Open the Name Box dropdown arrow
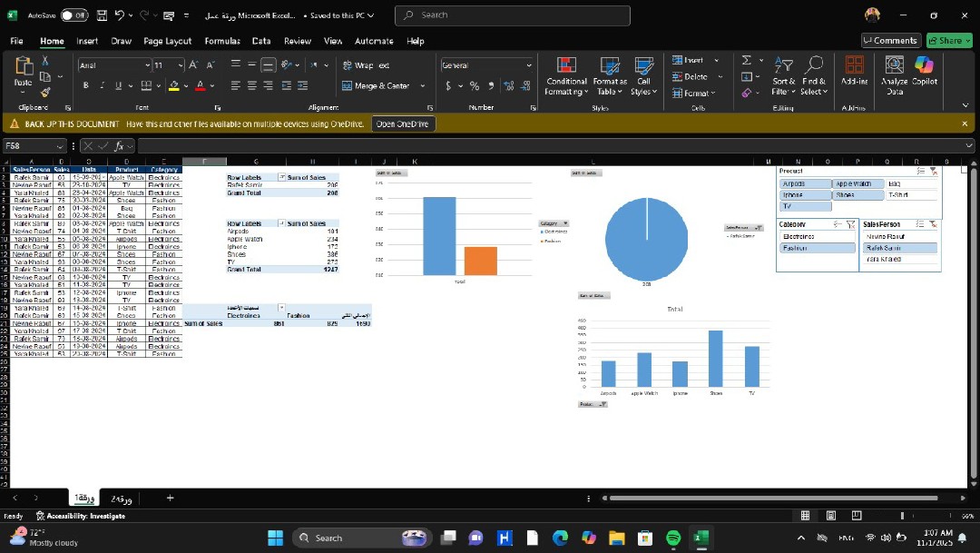Viewport: 980px width, 553px height. 61,146
